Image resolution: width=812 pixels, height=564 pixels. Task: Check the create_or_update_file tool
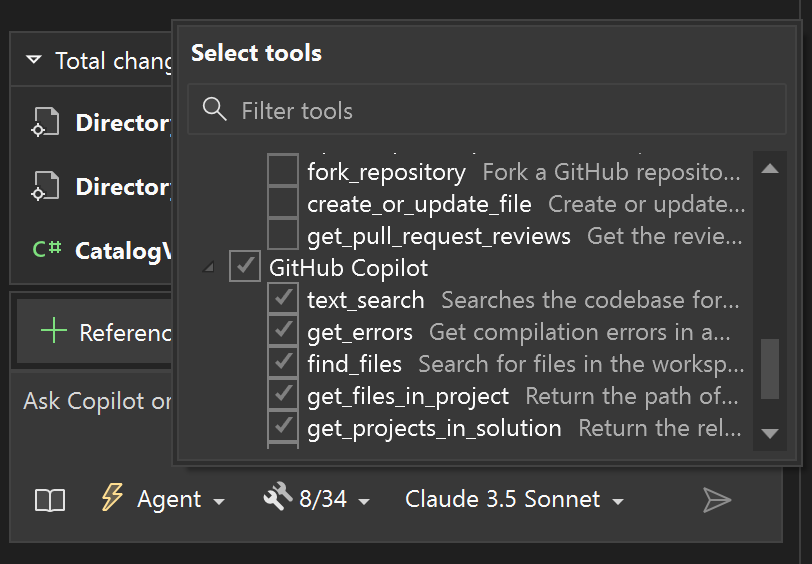click(284, 204)
